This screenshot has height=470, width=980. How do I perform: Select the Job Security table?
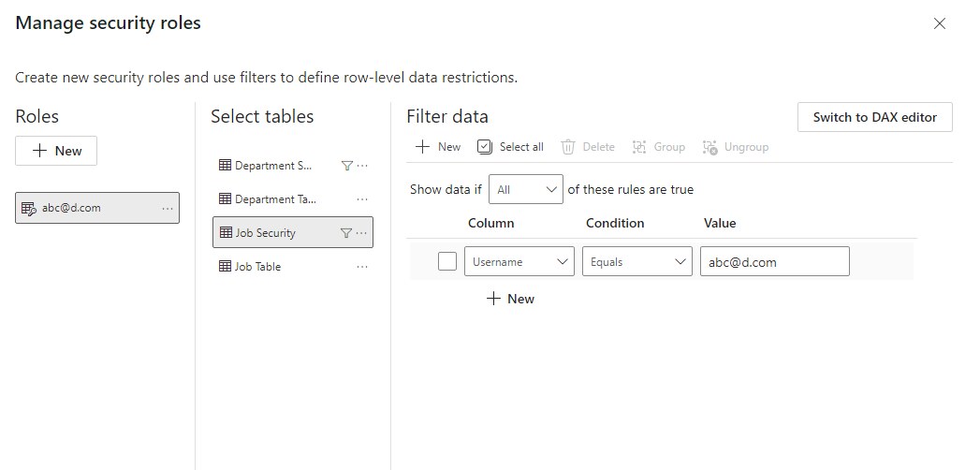pos(292,232)
